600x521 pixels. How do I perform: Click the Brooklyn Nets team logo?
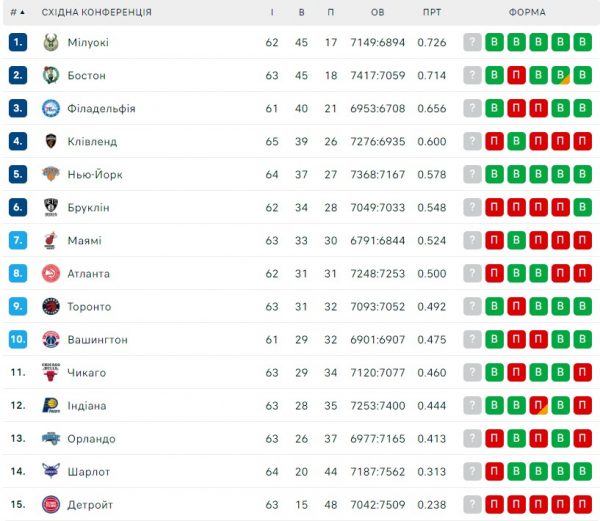(x=51, y=207)
